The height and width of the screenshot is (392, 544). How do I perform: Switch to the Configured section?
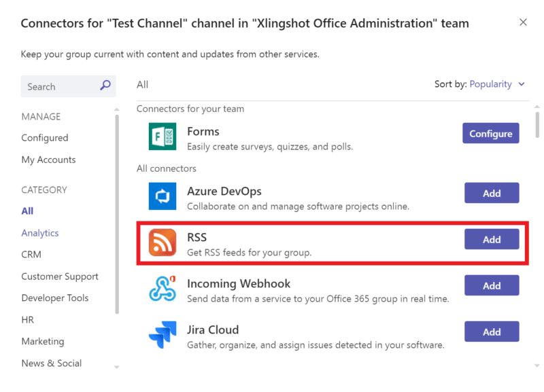tap(44, 138)
